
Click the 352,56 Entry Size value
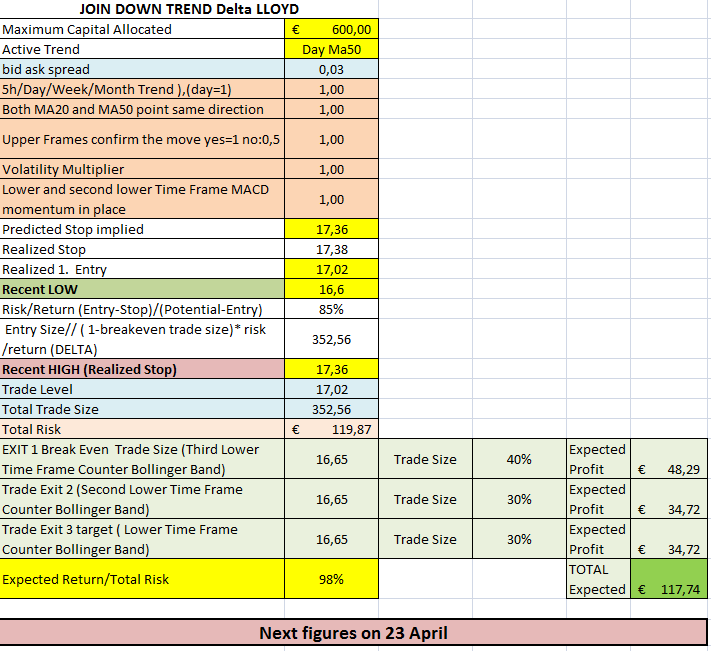pyautogui.click(x=331, y=339)
